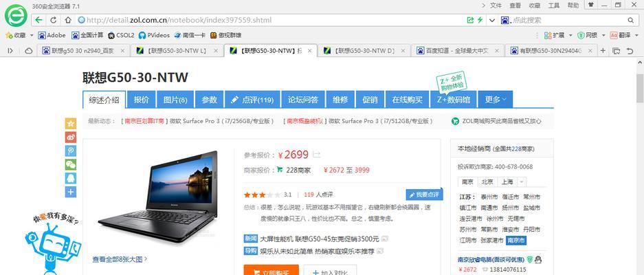The image size is (644, 275).
Task: Open the 论坛问答 product tab
Action: click(x=302, y=100)
